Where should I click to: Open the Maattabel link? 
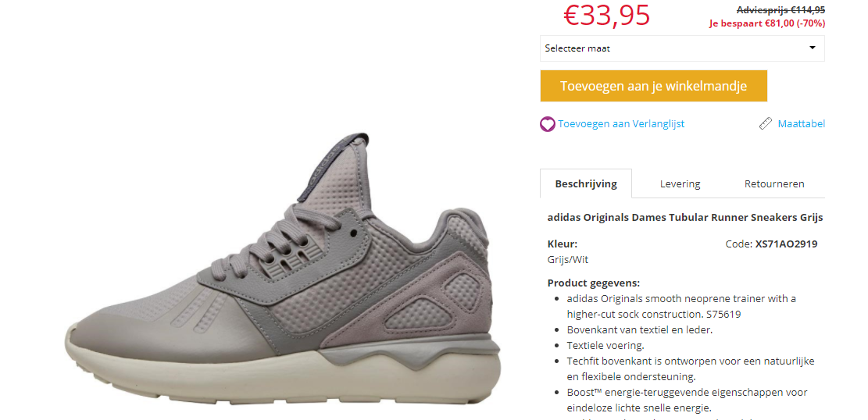(801, 124)
